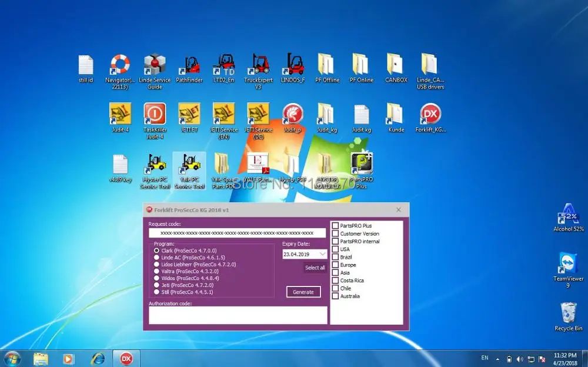Open the Windows Start menu

pyautogui.click(x=12, y=359)
